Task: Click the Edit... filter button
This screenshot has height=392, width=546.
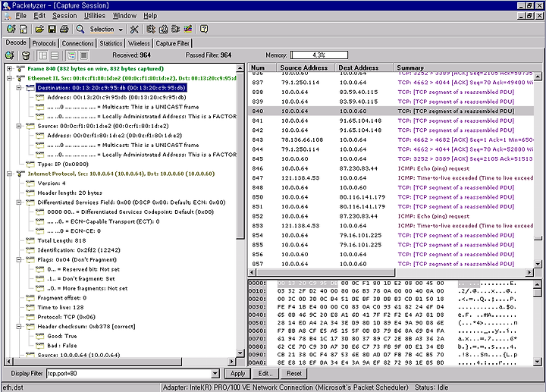Action: coord(265,374)
